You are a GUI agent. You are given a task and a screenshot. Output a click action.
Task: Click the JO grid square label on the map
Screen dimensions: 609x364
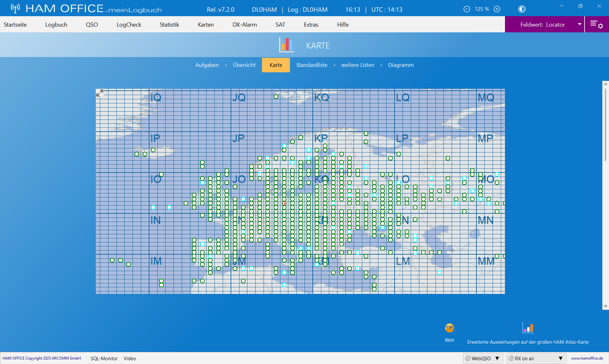239,179
